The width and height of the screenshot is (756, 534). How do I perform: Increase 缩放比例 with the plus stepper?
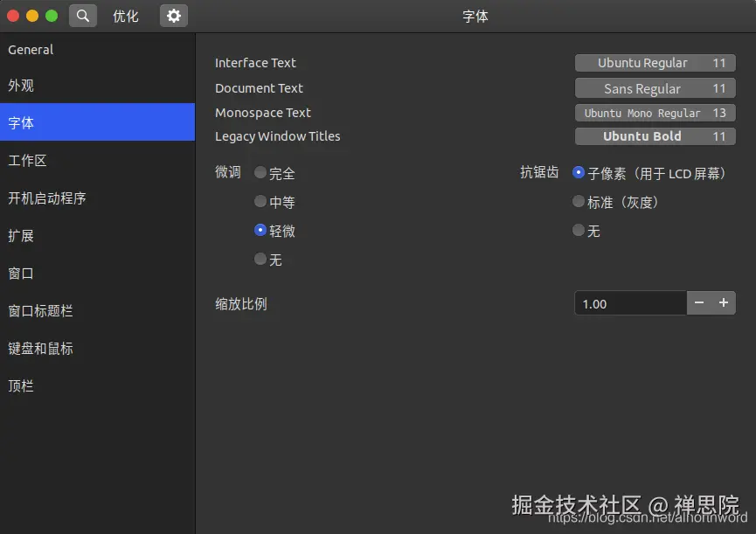coord(724,303)
